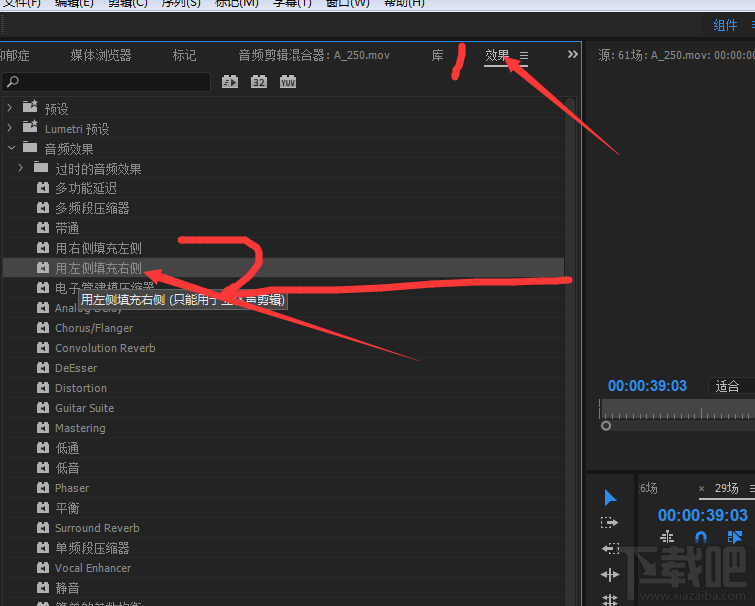Toggle timeline Snap magnet
This screenshot has height=606, width=755.
coord(701,537)
